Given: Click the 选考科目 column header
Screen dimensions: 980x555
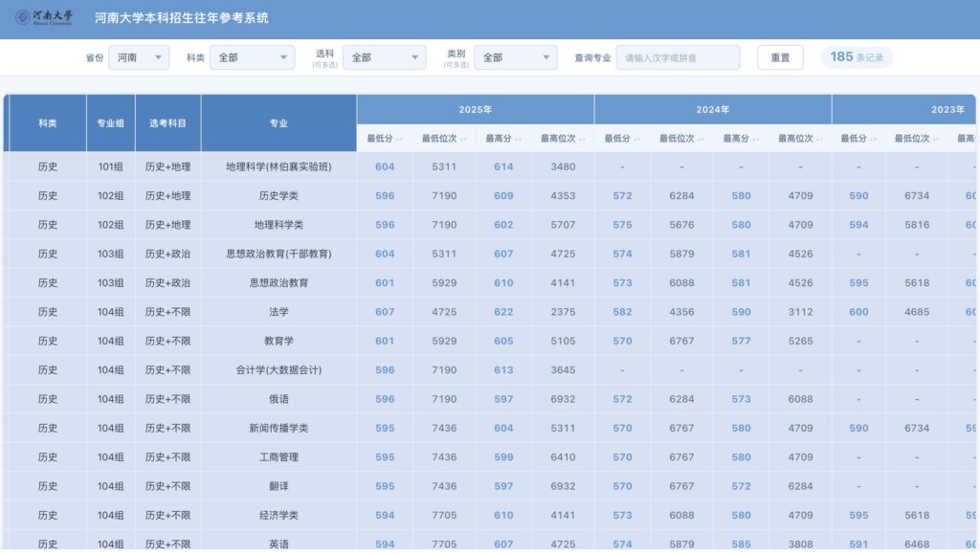Looking at the screenshot, I should click(167, 123).
